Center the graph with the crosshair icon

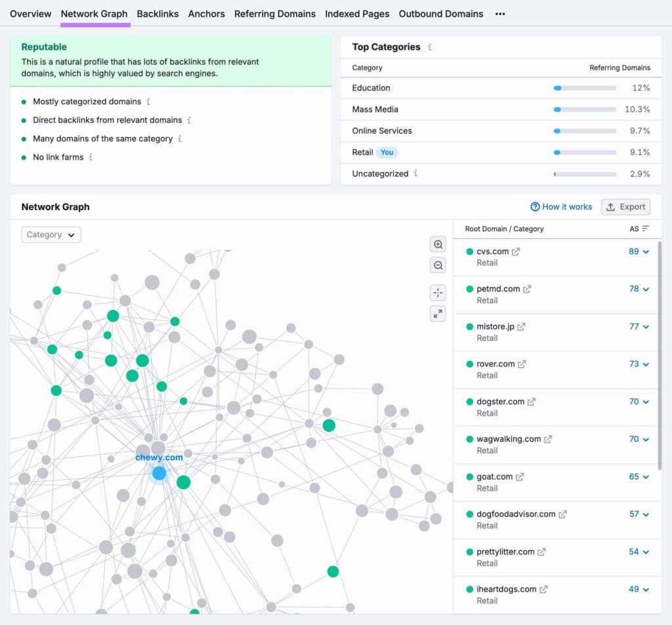(x=438, y=293)
